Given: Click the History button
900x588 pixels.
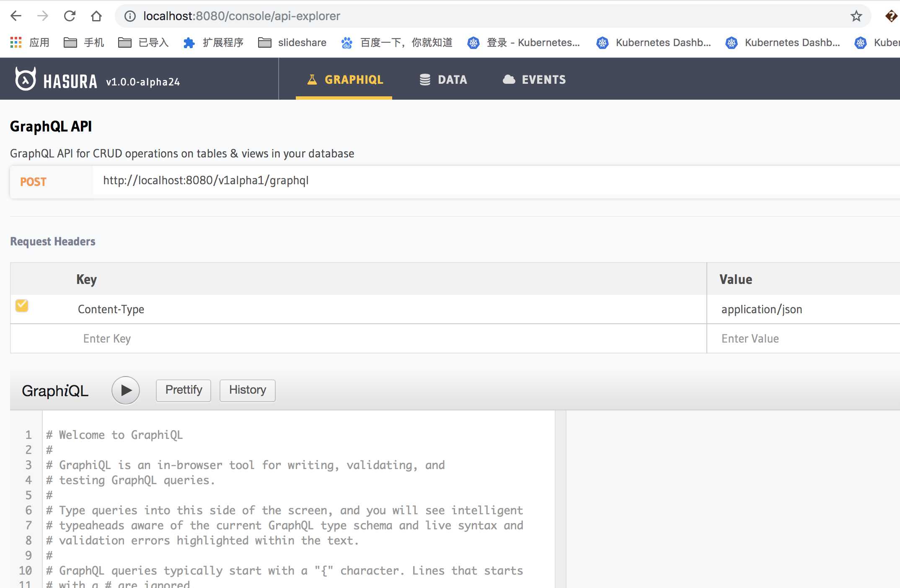Looking at the screenshot, I should tap(248, 390).
